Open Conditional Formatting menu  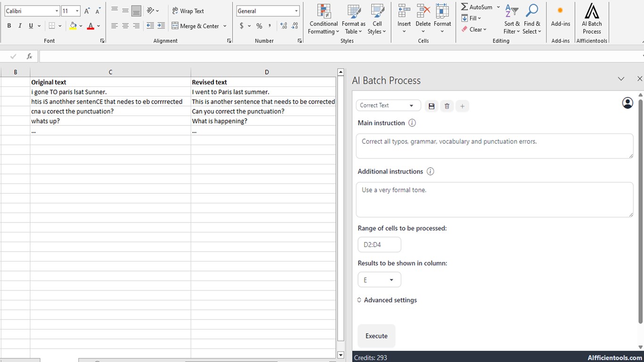pyautogui.click(x=323, y=19)
